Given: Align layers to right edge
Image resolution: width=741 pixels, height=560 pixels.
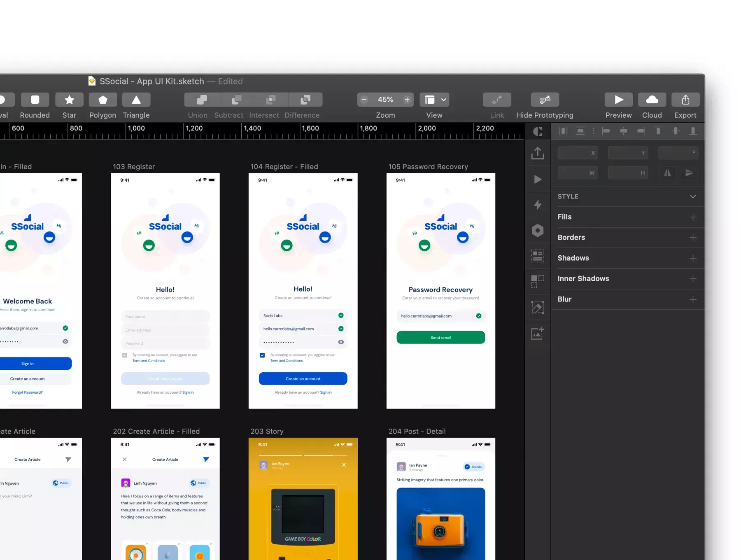Looking at the screenshot, I should pos(641,131).
